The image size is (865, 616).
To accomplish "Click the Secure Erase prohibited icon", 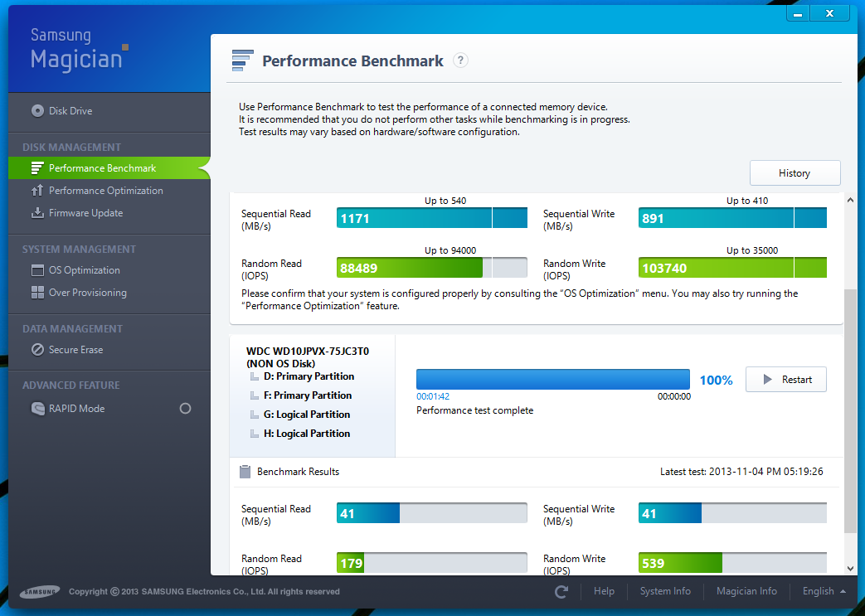I will pos(37,350).
